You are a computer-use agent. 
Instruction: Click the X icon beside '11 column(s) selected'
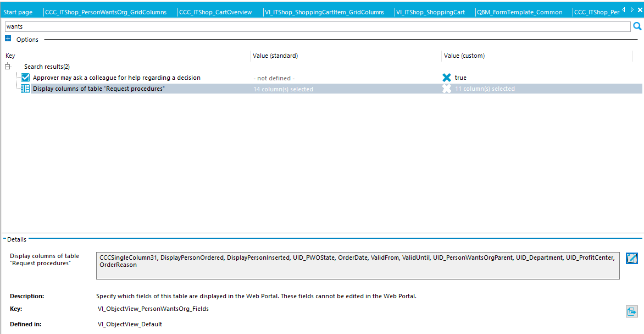pos(447,88)
